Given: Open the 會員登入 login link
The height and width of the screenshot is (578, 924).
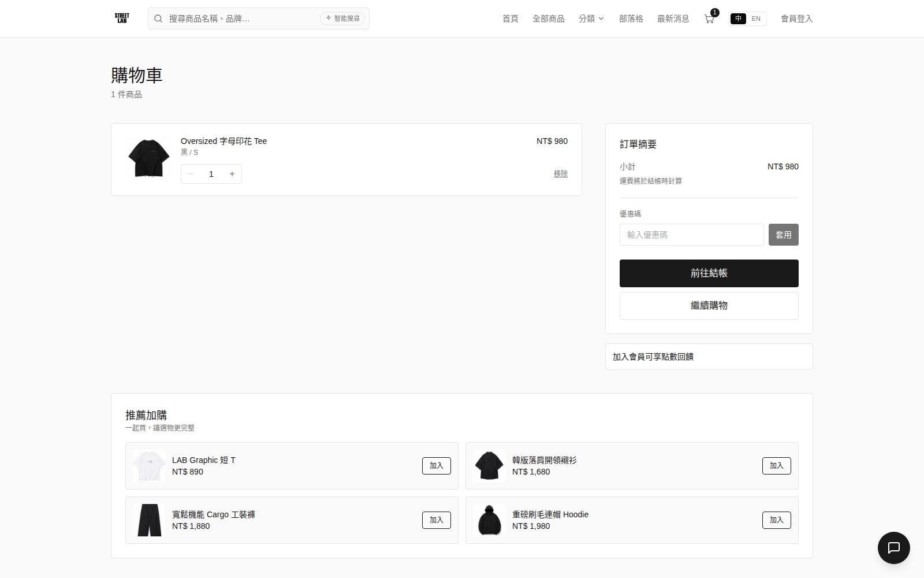Looking at the screenshot, I should (797, 18).
